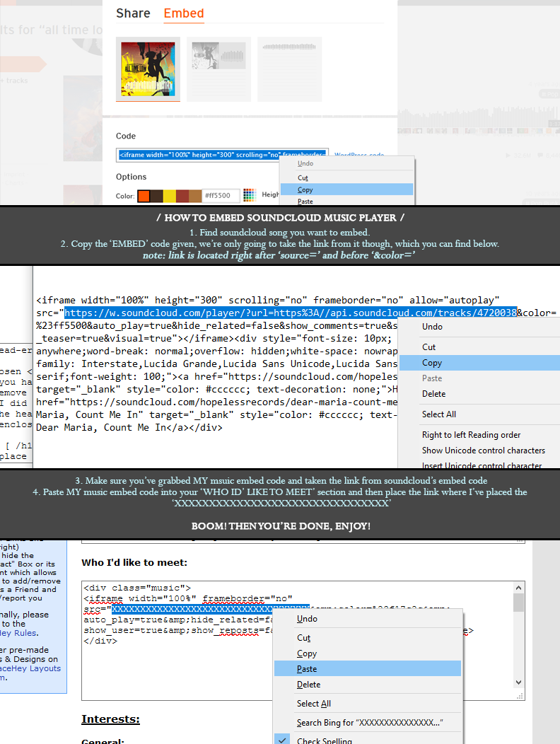
Task: Choose Undo in the iframe source code menu
Action: (480, 327)
